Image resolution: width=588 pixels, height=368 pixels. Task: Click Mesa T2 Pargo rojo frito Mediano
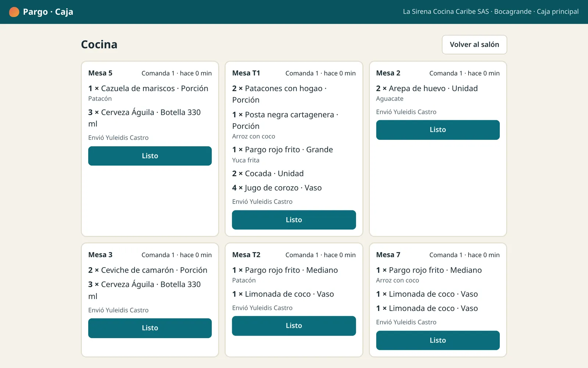click(285, 270)
